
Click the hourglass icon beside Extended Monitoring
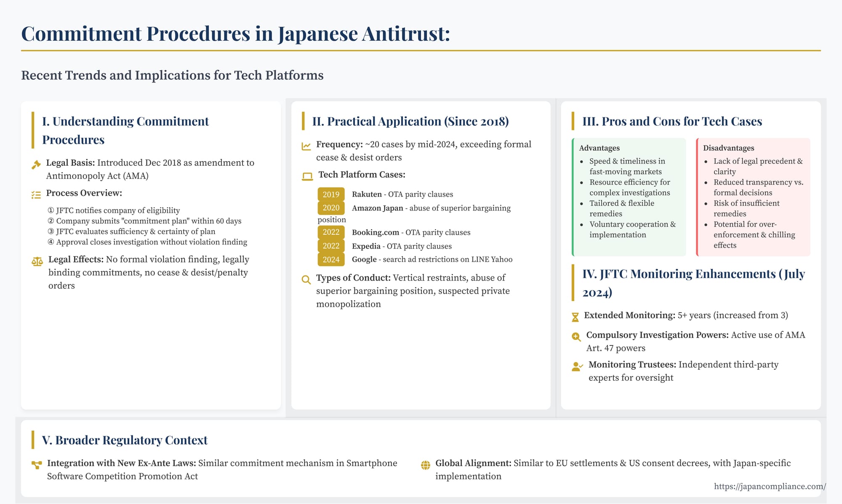coord(575,317)
